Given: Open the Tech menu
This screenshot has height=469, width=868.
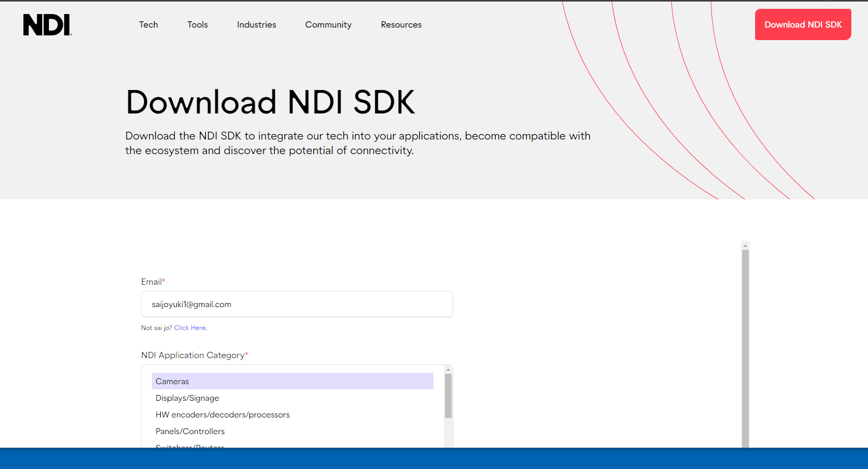Looking at the screenshot, I should [x=148, y=24].
